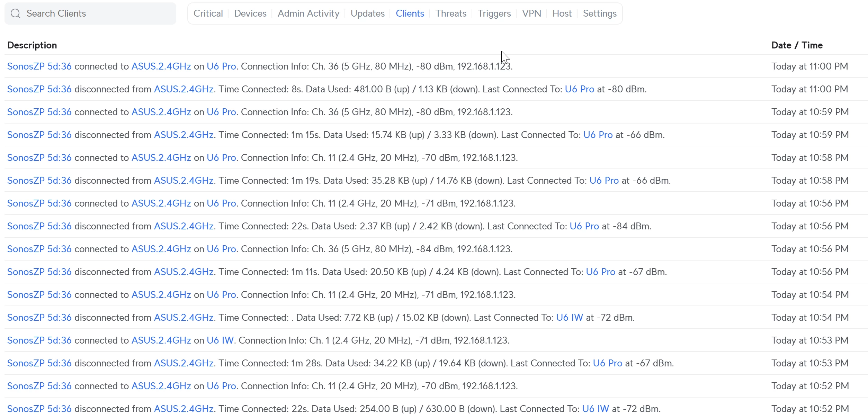Switch to the Devices tab
The height and width of the screenshot is (419, 868).
coord(250,13)
